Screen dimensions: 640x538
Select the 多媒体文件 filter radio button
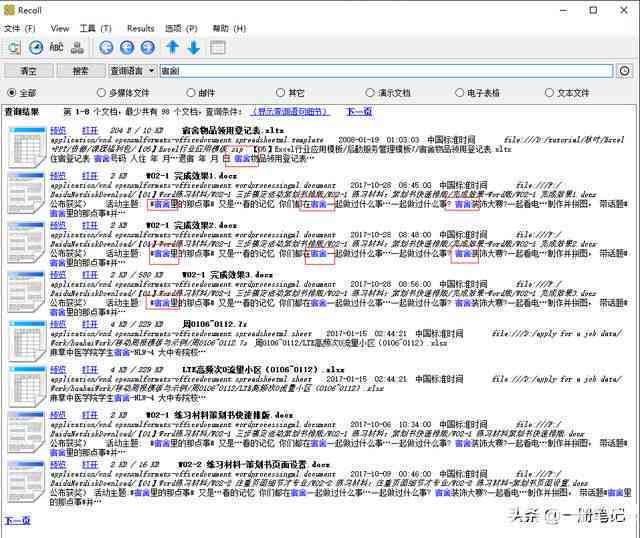101,93
